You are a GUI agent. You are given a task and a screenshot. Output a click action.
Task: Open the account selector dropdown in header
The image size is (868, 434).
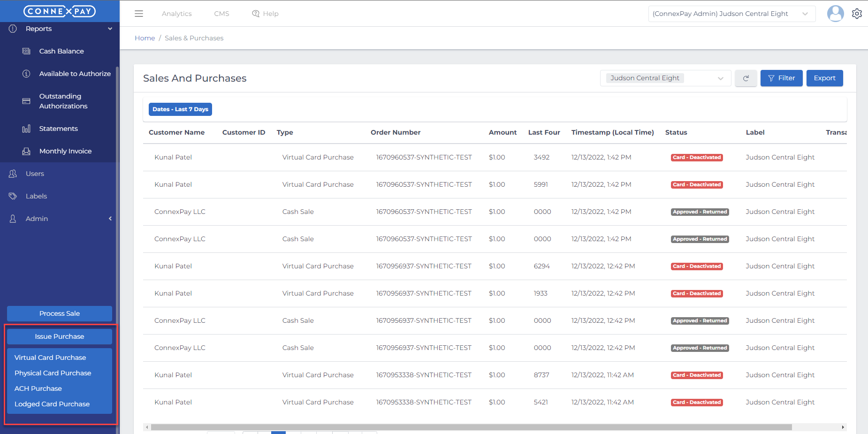point(732,14)
